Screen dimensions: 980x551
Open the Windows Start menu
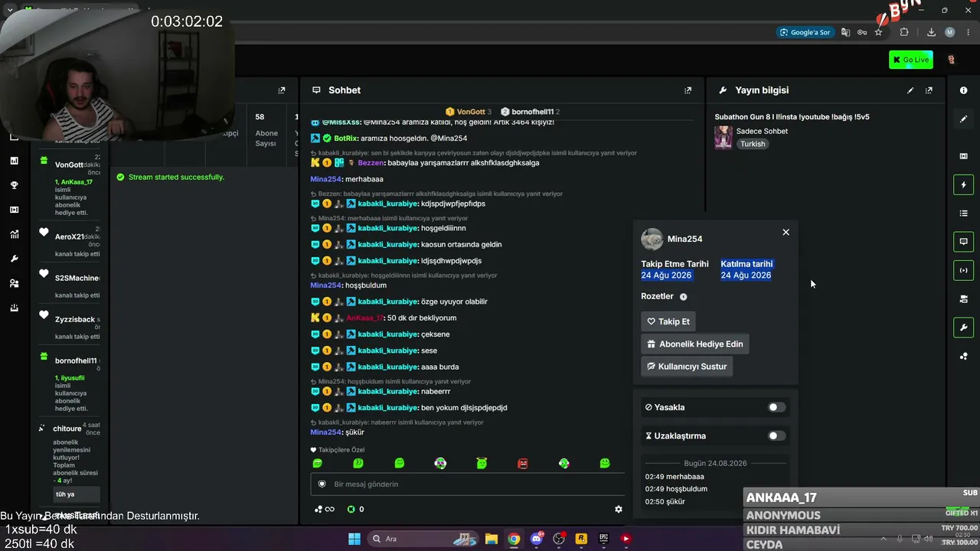(x=354, y=539)
